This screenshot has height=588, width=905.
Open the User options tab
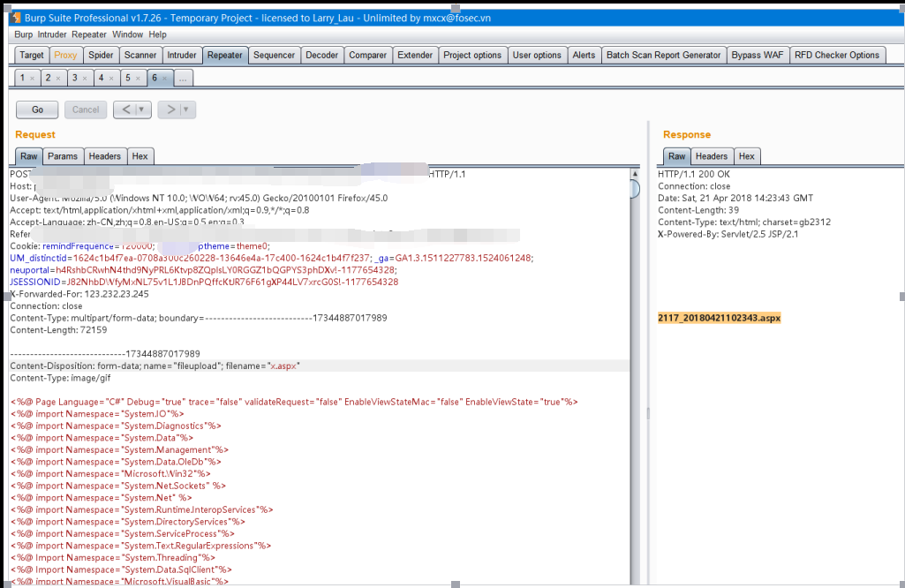537,56
